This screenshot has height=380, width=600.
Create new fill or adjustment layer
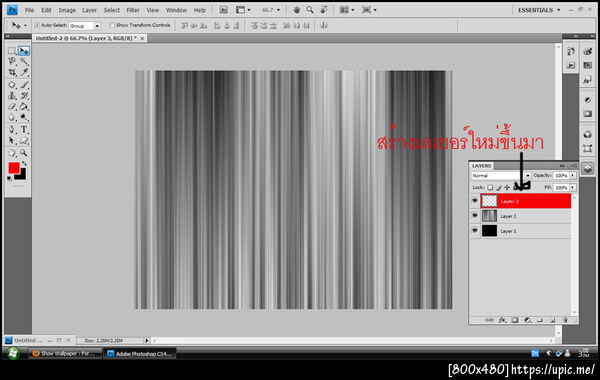click(x=528, y=320)
